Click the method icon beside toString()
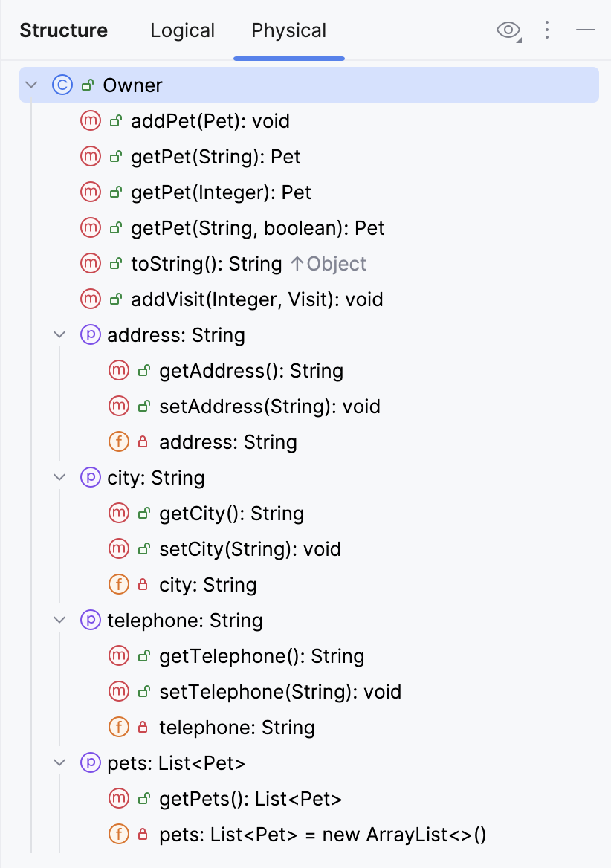The height and width of the screenshot is (868, 611). point(90,263)
